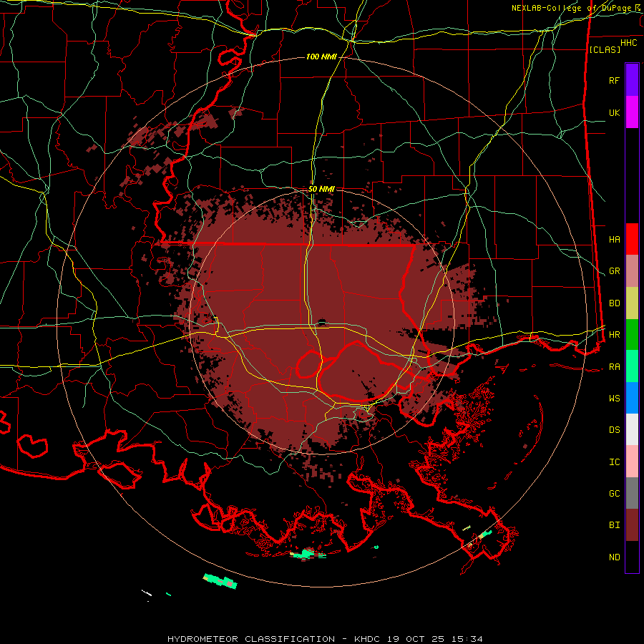Select the dusty pink GR legend swatch

632,271
